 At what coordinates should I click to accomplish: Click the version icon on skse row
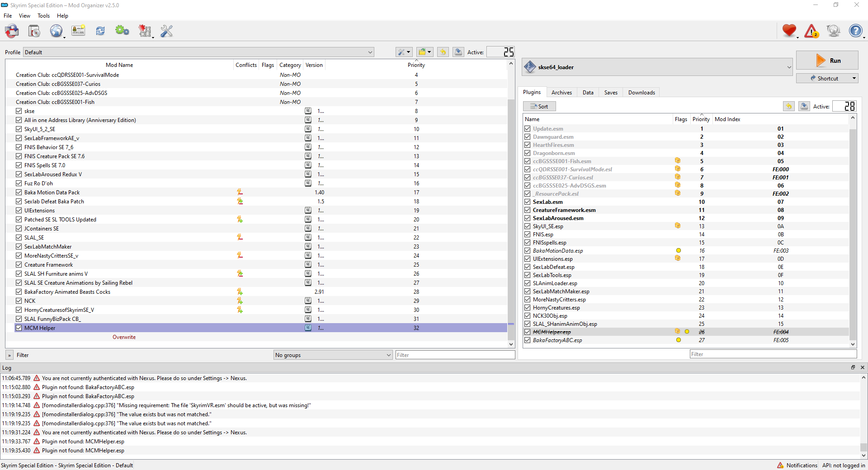308,111
